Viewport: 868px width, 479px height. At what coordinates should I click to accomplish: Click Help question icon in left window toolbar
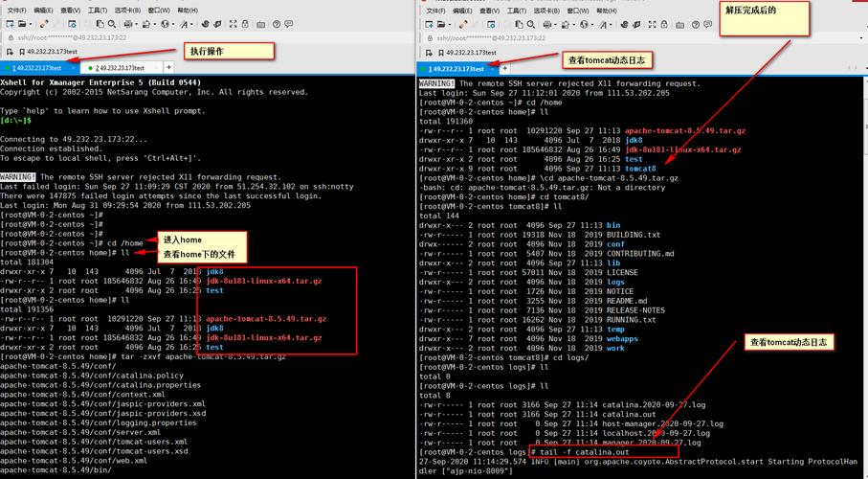[x=277, y=24]
